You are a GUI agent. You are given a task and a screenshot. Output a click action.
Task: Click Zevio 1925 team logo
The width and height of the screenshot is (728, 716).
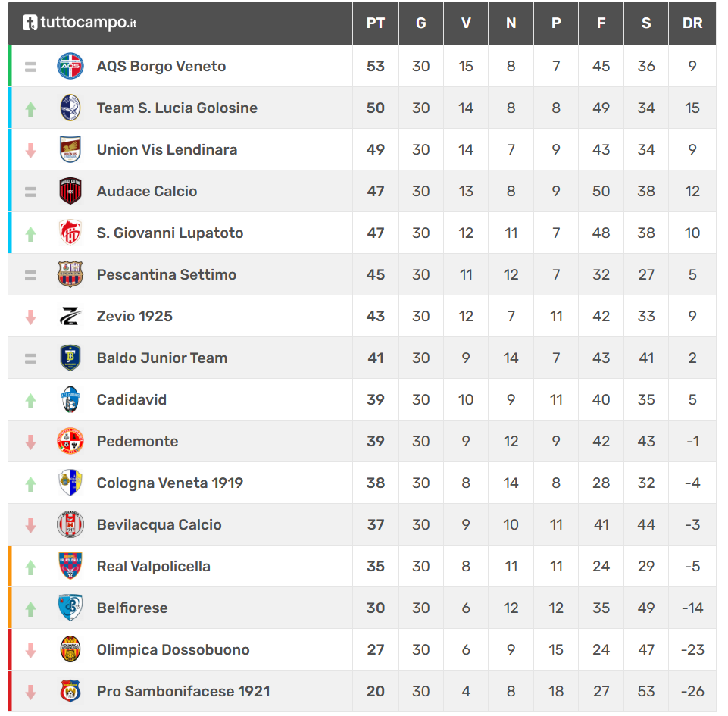(x=70, y=316)
